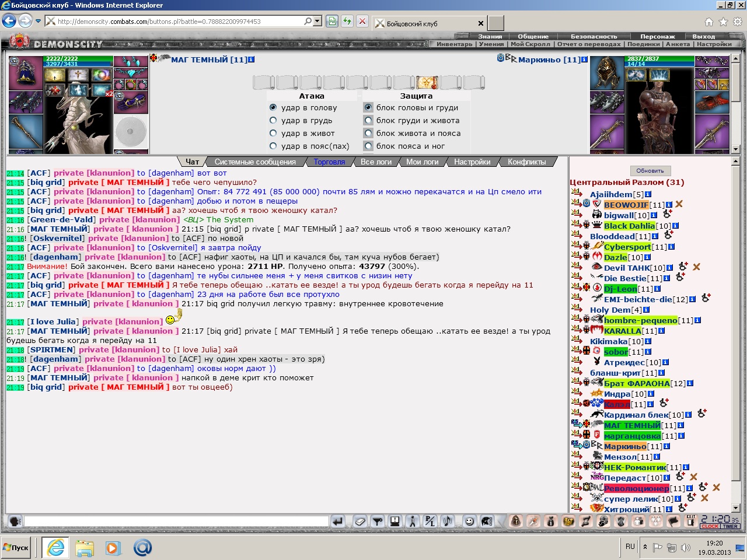Open the address bar URL dropdown arrow

(x=317, y=21)
